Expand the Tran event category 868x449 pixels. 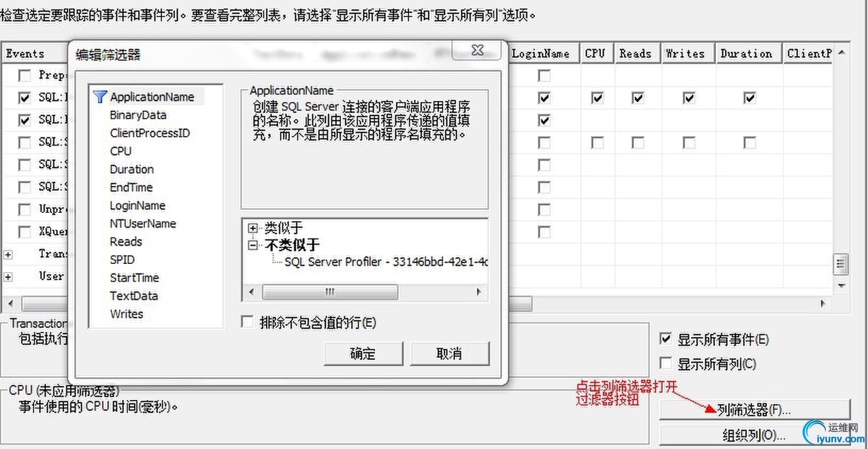tap(8, 255)
